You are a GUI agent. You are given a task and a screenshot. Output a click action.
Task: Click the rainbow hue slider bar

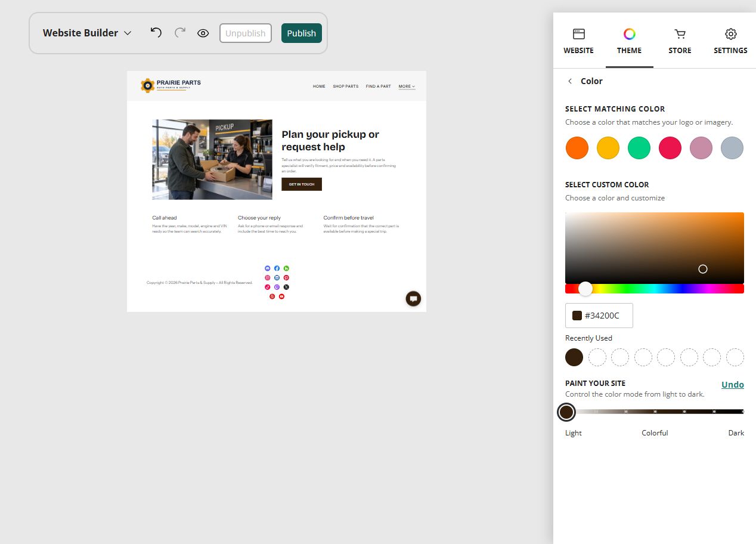tap(655, 289)
